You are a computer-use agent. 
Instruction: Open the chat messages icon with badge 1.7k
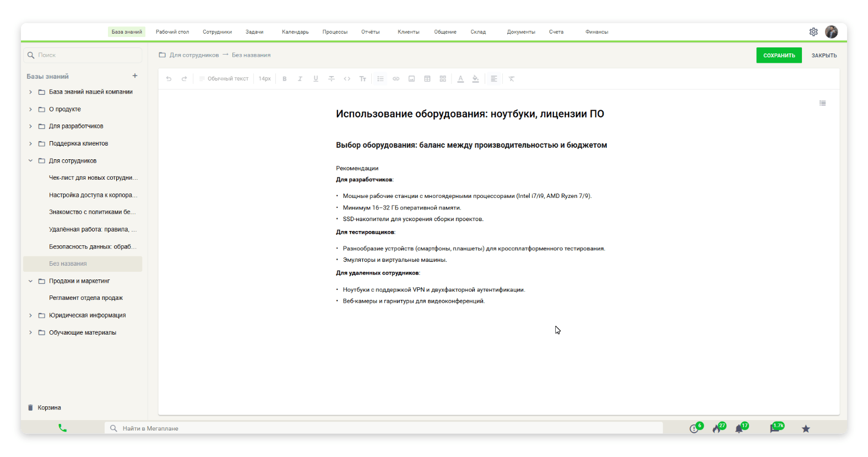775,428
